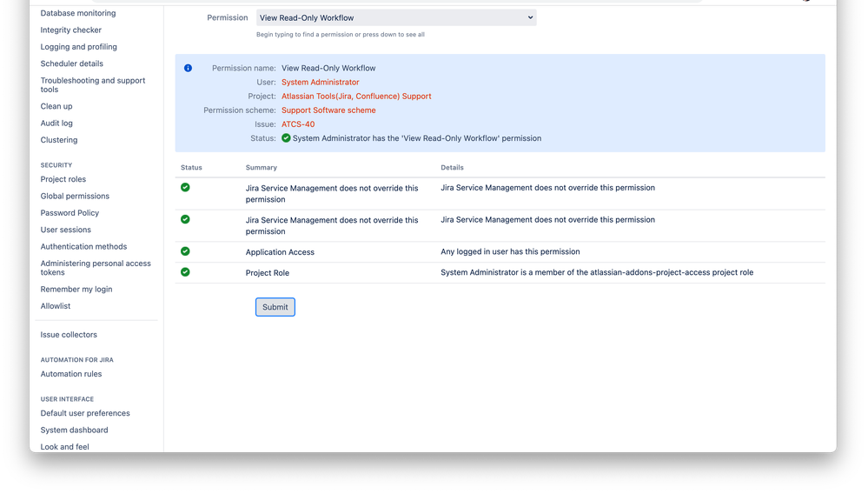Open Clean up page
The height and width of the screenshot is (494, 868).
(56, 106)
